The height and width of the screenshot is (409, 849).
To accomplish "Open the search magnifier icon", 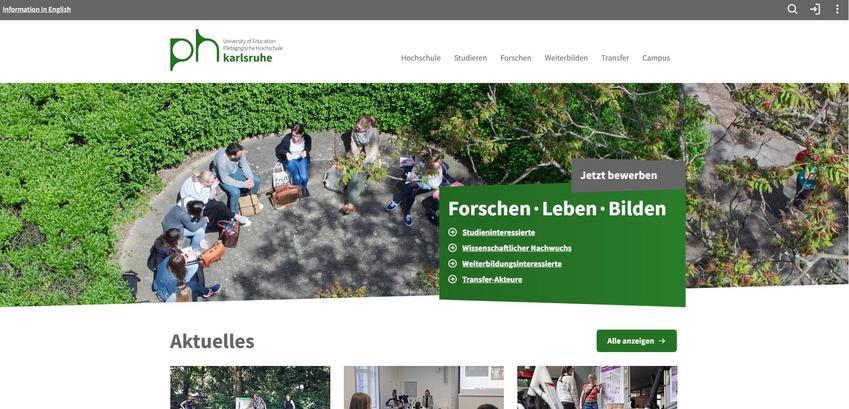I will (792, 9).
